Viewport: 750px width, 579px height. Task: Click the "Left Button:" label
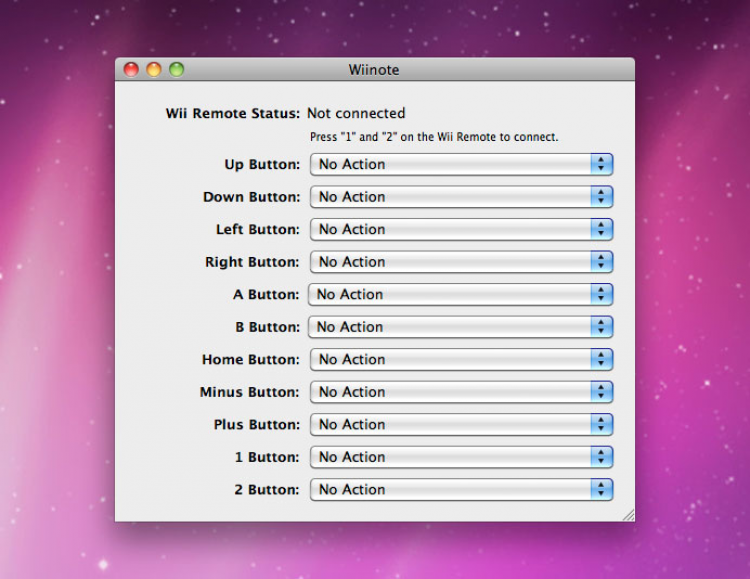point(258,230)
